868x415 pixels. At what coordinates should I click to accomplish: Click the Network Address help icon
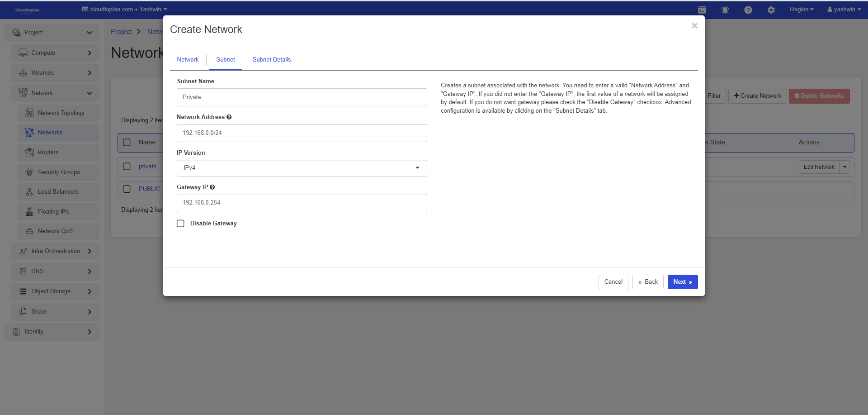point(229,117)
